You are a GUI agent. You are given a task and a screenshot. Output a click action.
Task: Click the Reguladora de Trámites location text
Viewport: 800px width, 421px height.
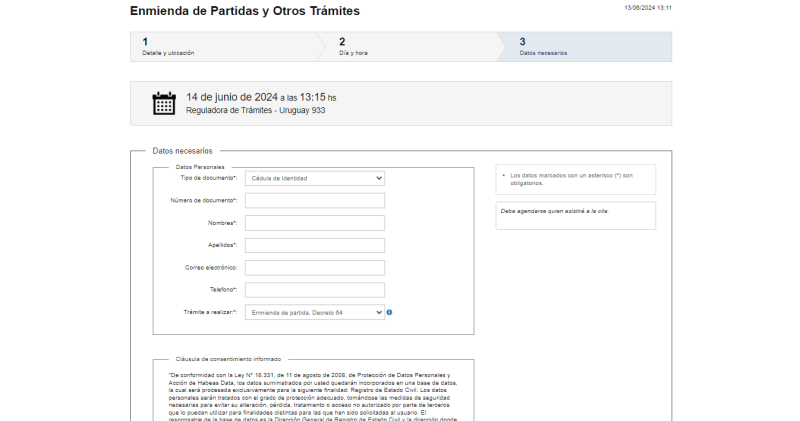point(255,111)
